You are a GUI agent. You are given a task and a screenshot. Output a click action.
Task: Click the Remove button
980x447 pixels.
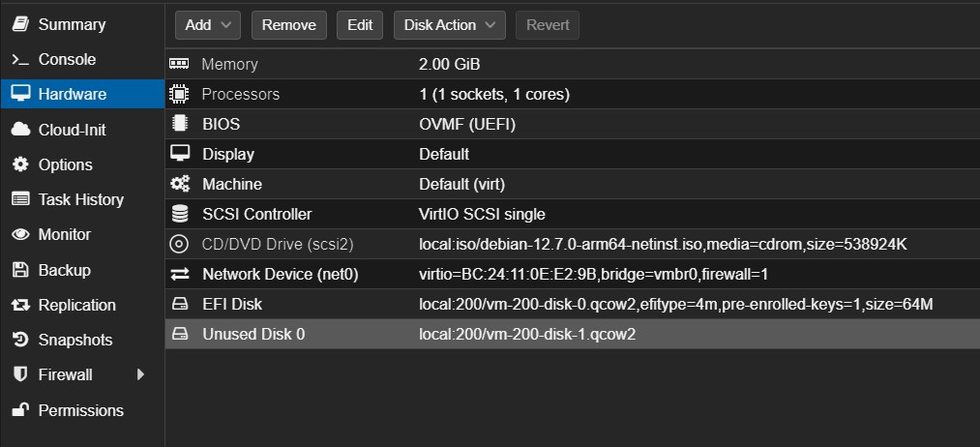point(288,25)
